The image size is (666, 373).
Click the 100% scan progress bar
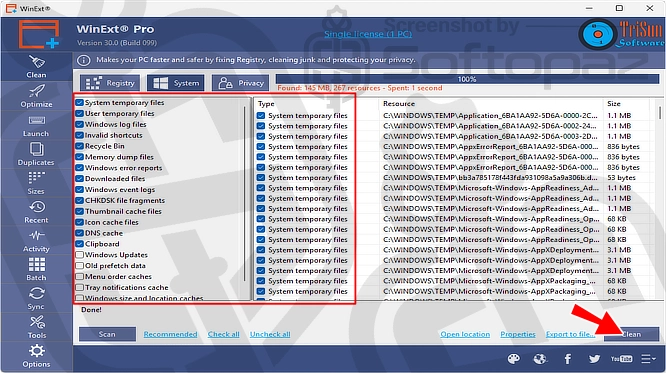467,79
